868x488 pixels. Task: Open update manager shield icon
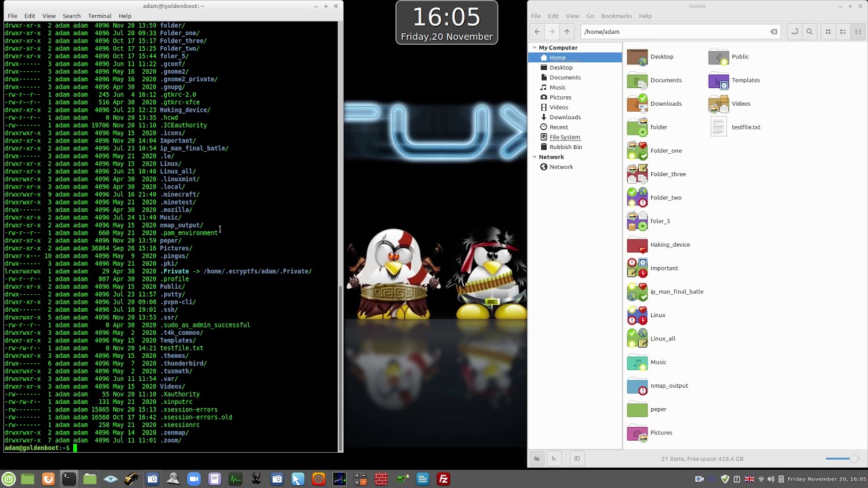tap(725, 479)
